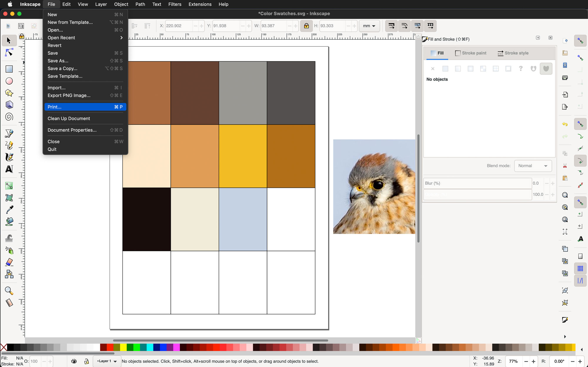Pick the yellow palette swatch
Image resolution: width=588 pixels, height=367 pixels.
pyautogui.click(x=123, y=347)
